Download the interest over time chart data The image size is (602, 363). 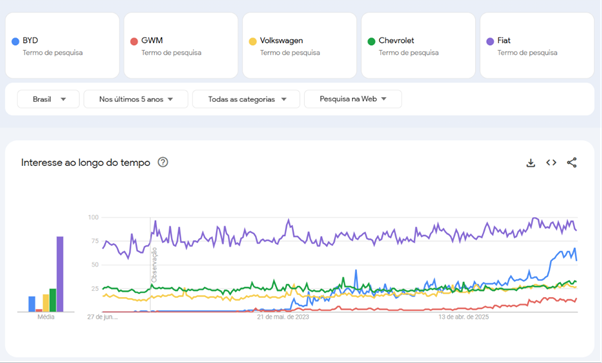click(x=531, y=163)
